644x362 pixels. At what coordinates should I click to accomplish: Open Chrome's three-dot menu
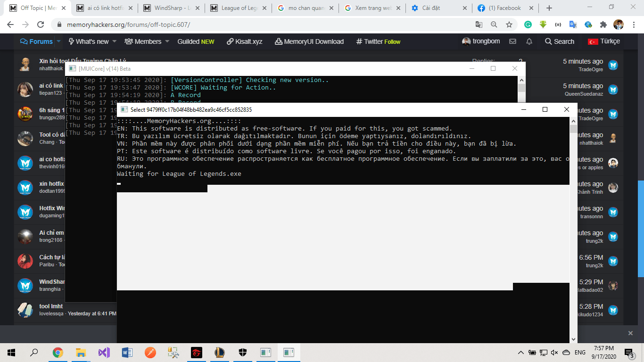click(x=633, y=25)
